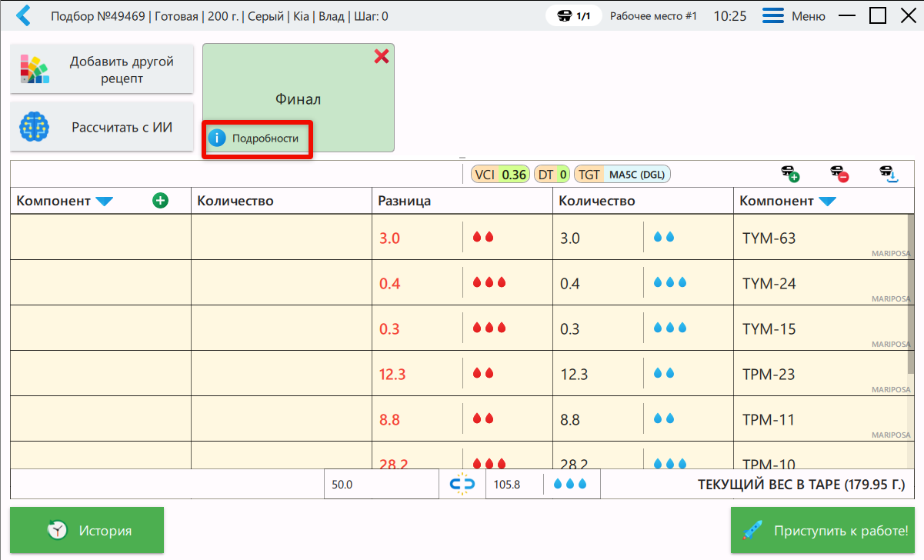This screenshot has width=924, height=560.
Task: Click spray gun icon with red minus
Action: [x=839, y=174]
